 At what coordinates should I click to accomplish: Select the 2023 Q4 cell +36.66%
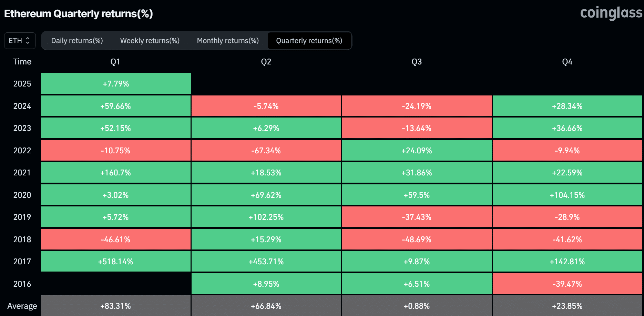tap(568, 128)
